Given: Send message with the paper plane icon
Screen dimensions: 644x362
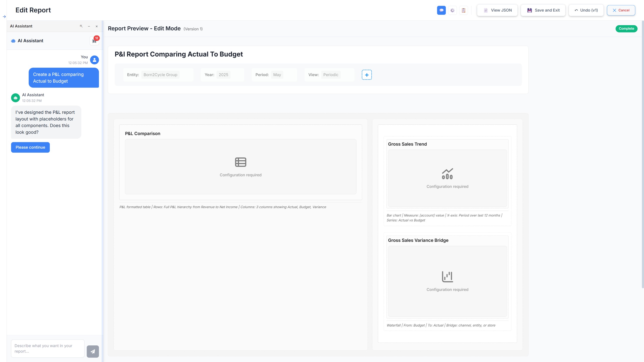Looking at the screenshot, I should pyautogui.click(x=93, y=351).
